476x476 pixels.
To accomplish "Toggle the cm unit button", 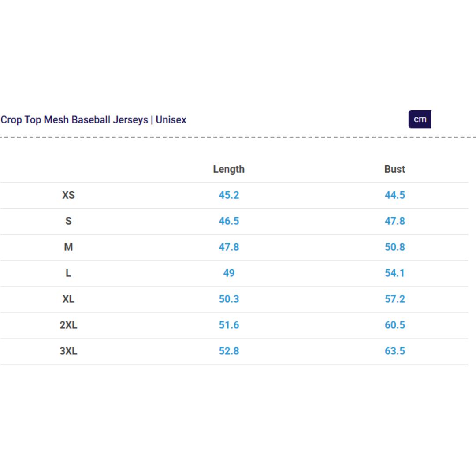I will click(x=420, y=119).
